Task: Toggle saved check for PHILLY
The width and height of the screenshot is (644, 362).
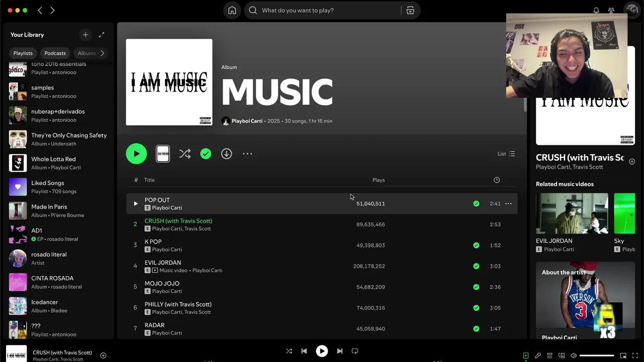Action: (x=476, y=308)
